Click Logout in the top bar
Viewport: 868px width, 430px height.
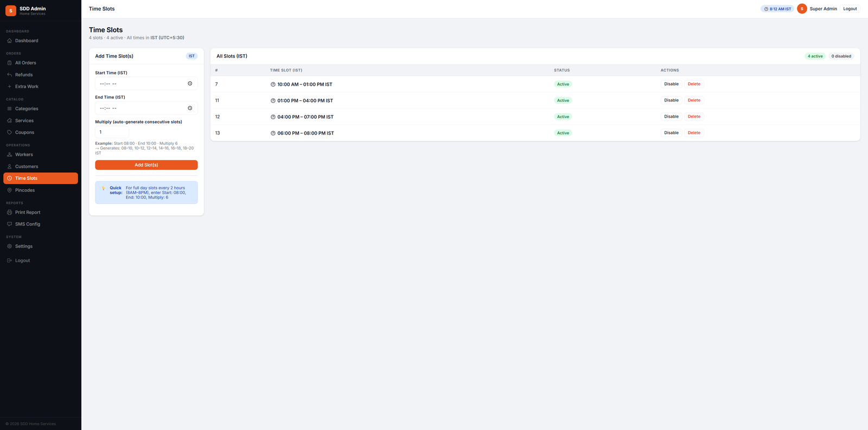point(850,9)
